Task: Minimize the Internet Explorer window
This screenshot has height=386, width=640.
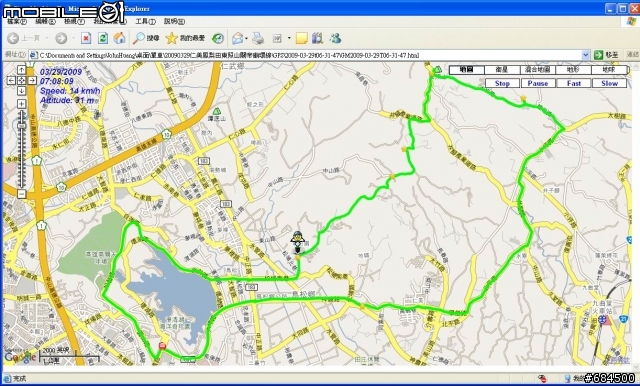Action: coord(611,8)
